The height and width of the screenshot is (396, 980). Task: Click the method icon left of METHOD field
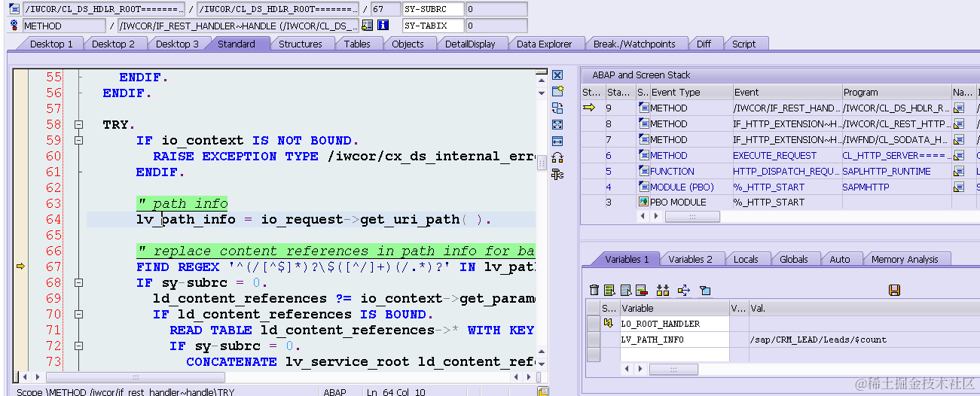(x=15, y=26)
